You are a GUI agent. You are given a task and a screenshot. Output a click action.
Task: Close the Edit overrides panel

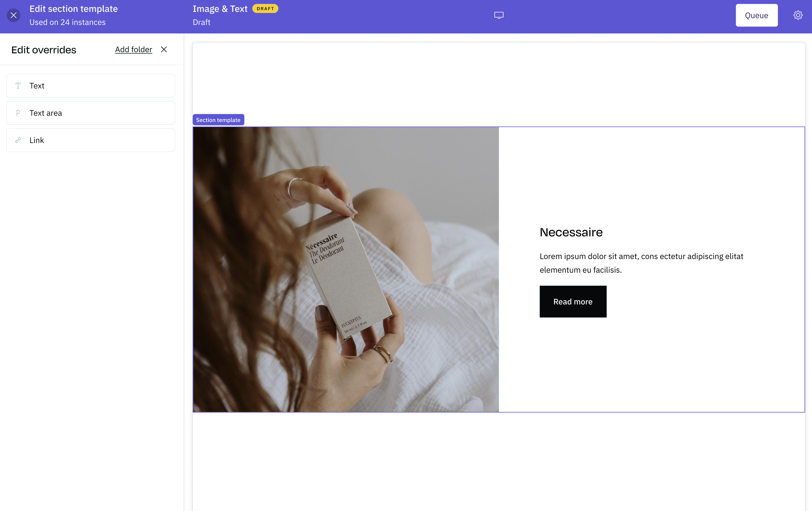click(164, 50)
